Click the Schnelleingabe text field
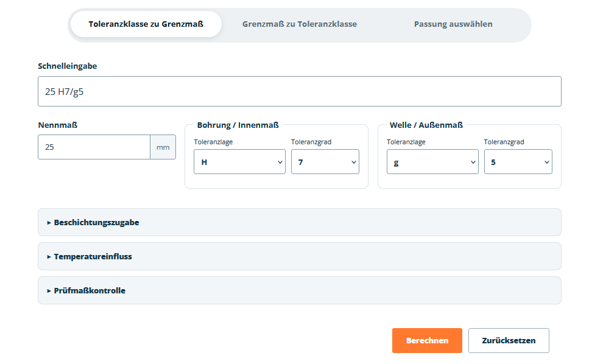Viewport: 592px width, 364px height. pyautogui.click(x=300, y=91)
